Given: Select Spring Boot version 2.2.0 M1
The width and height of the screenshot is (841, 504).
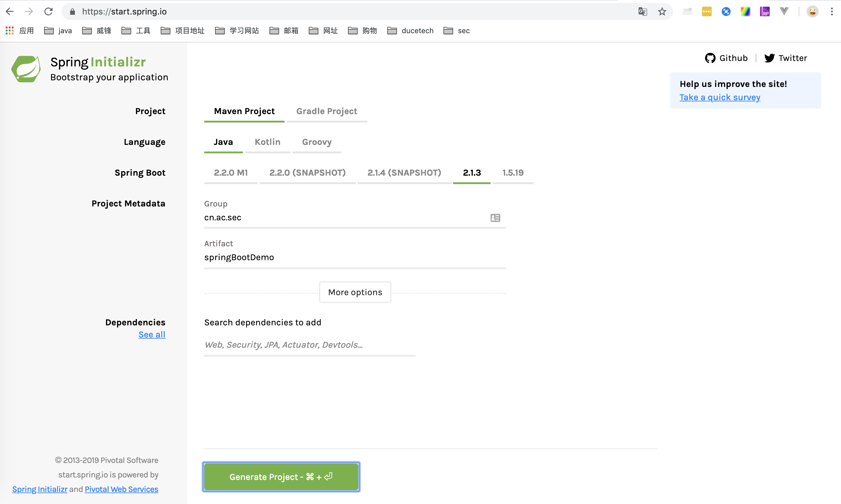Looking at the screenshot, I should click(x=230, y=173).
